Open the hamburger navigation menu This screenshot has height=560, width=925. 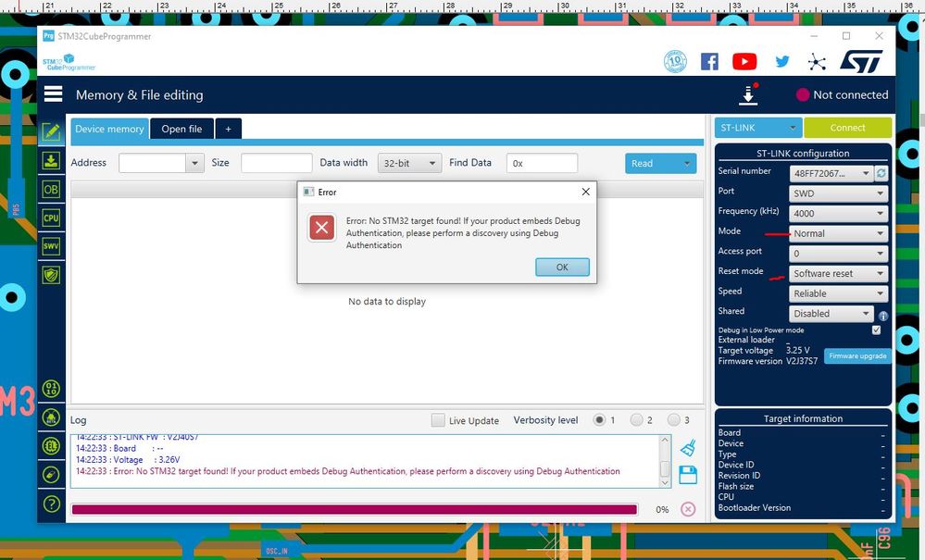coord(53,94)
